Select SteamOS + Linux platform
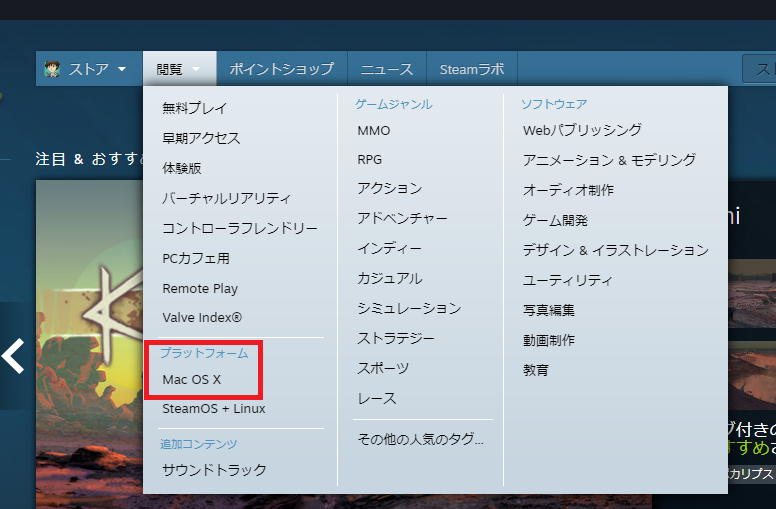This screenshot has height=509, width=776. [214, 408]
